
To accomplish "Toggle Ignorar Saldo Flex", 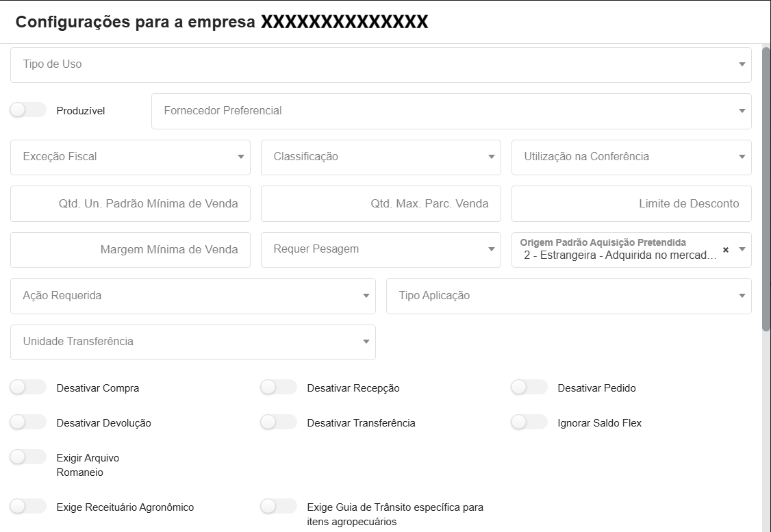I will pos(529,422).
